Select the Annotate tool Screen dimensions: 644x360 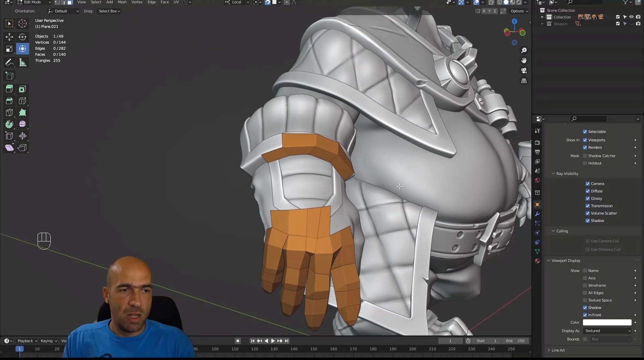(9, 62)
